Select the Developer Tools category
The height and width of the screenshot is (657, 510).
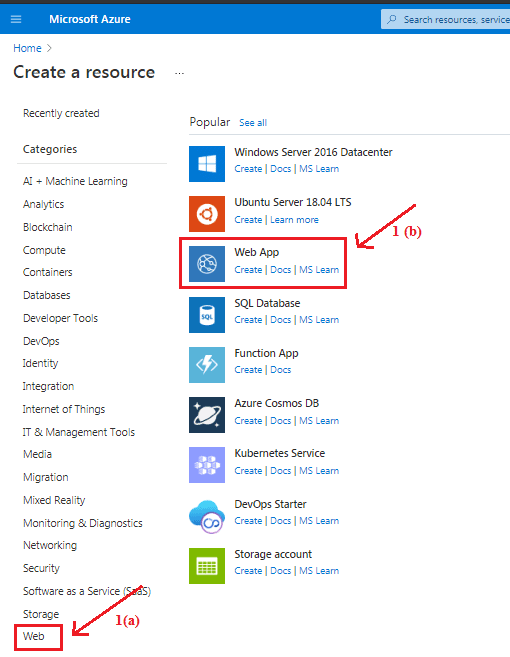coord(60,318)
